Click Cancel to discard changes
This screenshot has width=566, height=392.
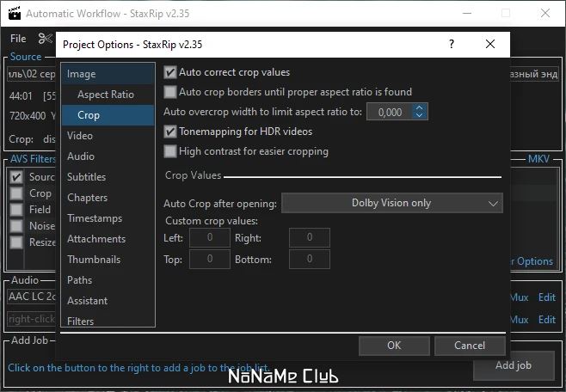pyautogui.click(x=470, y=346)
